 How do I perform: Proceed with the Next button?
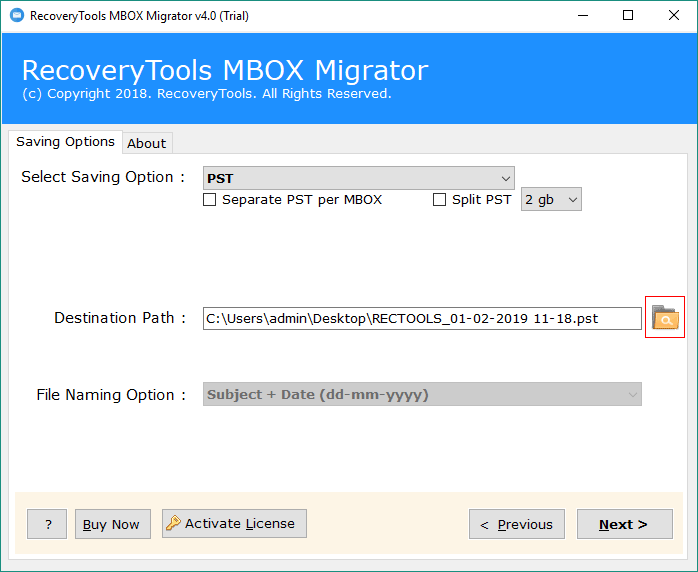click(x=625, y=524)
